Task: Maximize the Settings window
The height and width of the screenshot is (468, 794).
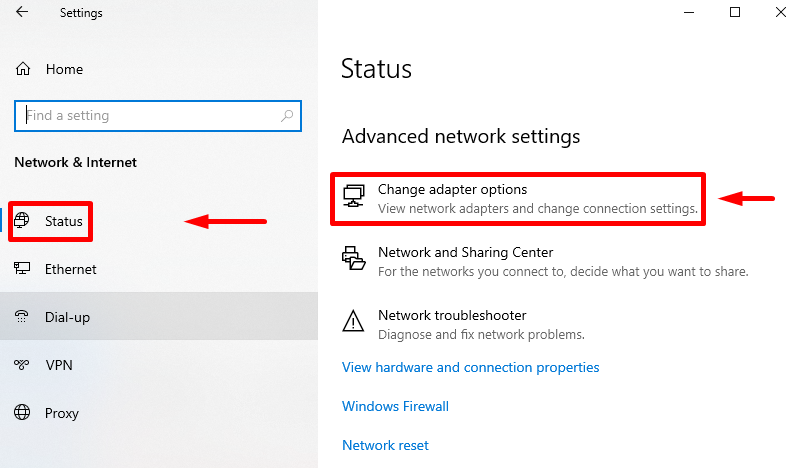Action: [x=735, y=12]
